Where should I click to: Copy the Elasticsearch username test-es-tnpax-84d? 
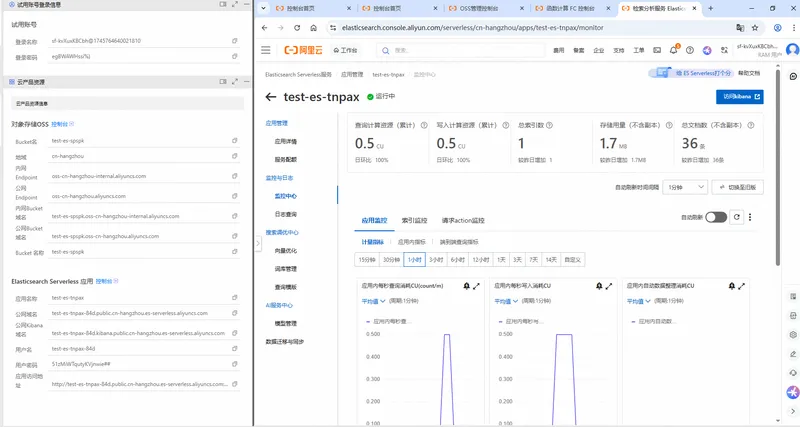tap(235, 348)
